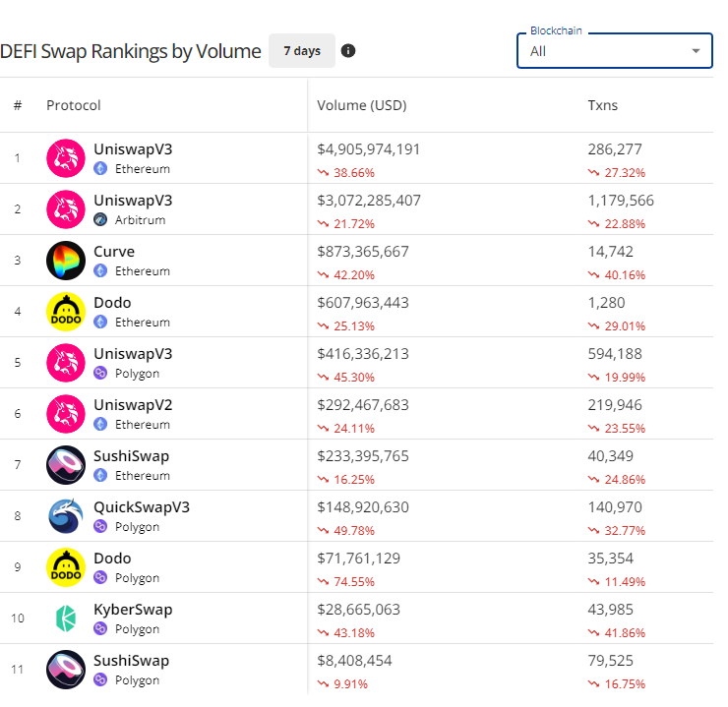Open the QuickSwapV3 protocol name link
The height and width of the screenshot is (707, 728).
click(142, 507)
